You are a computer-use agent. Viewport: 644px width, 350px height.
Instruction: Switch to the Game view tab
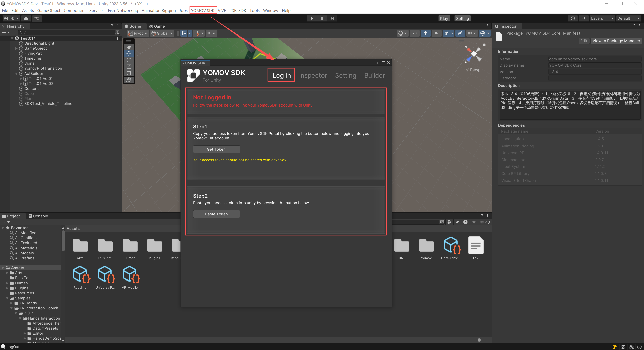(157, 26)
